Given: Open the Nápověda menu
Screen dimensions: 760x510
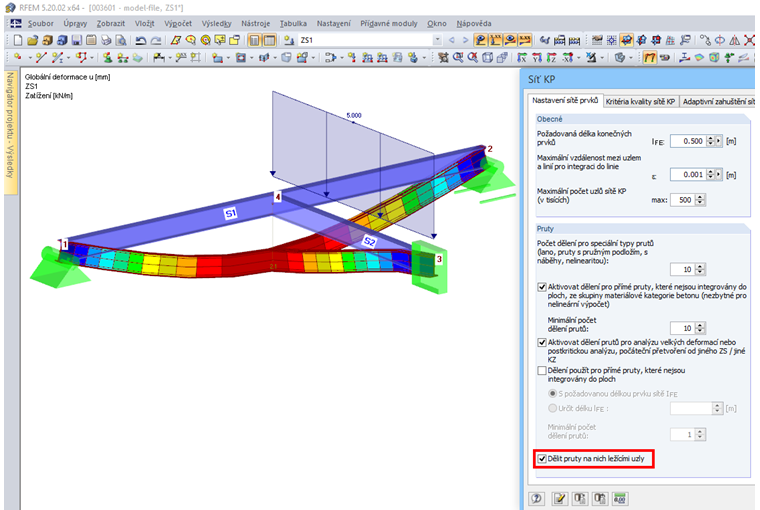Looking at the screenshot, I should pyautogui.click(x=474, y=23).
